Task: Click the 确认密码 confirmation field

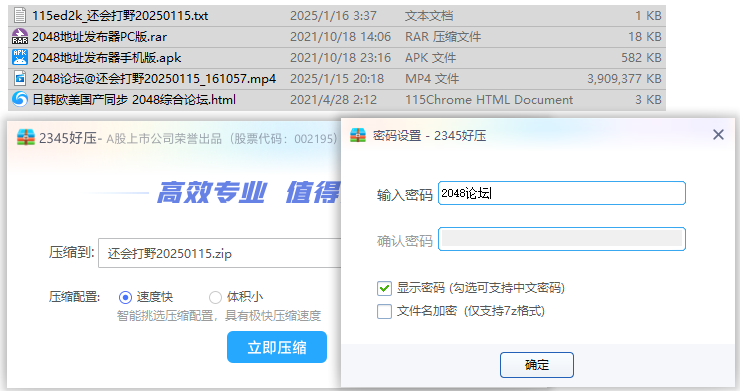Action: click(x=562, y=239)
